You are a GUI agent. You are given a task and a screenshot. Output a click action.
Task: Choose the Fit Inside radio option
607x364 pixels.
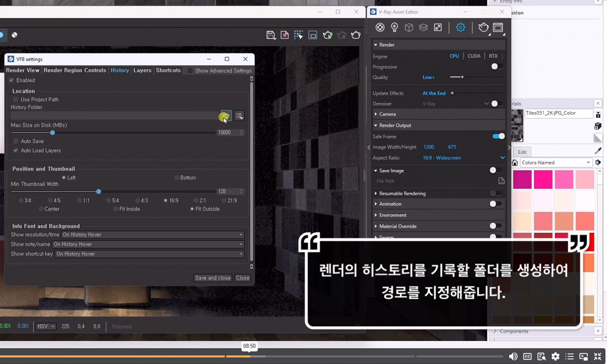pos(116,209)
